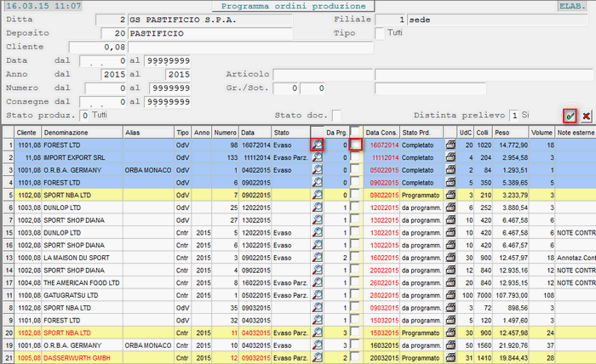Toggle the select-all checkbox in table header
The image size is (596, 364).
[x=355, y=132]
